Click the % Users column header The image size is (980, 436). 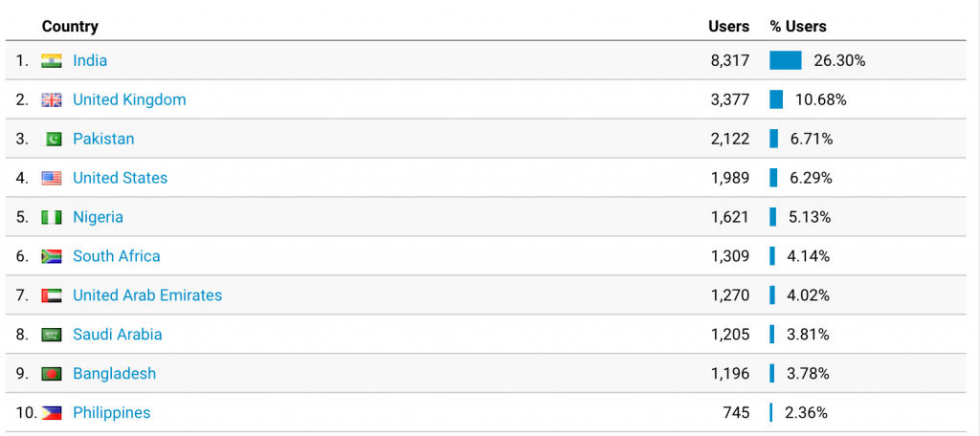pyautogui.click(x=798, y=27)
